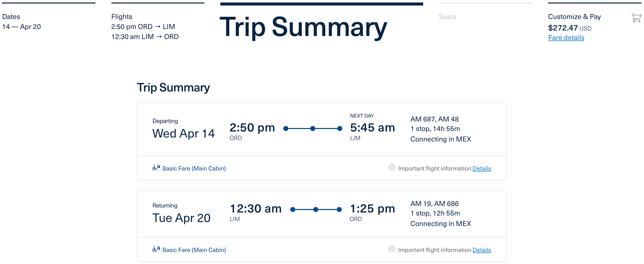
Task: Click the middle stop dot on departing route
Action: coord(313,128)
